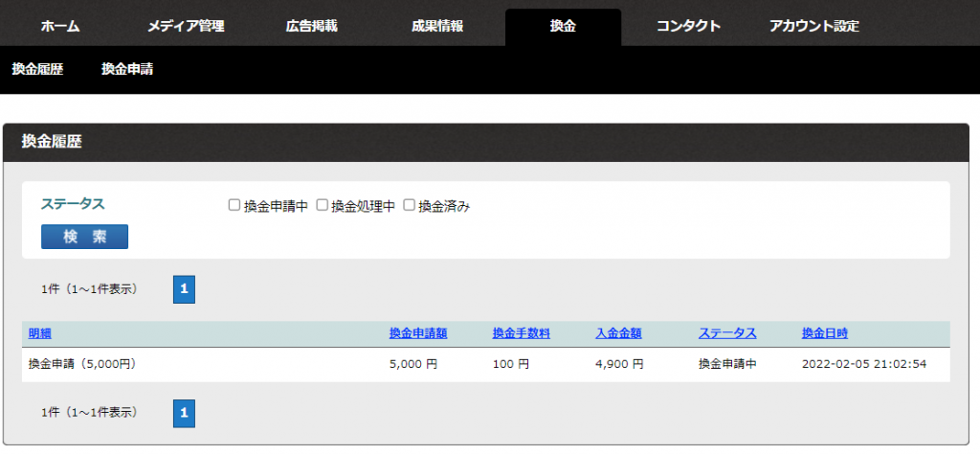This screenshot has width=980, height=455.
Task: Sort by 入金金額 column header
Action: click(x=618, y=333)
